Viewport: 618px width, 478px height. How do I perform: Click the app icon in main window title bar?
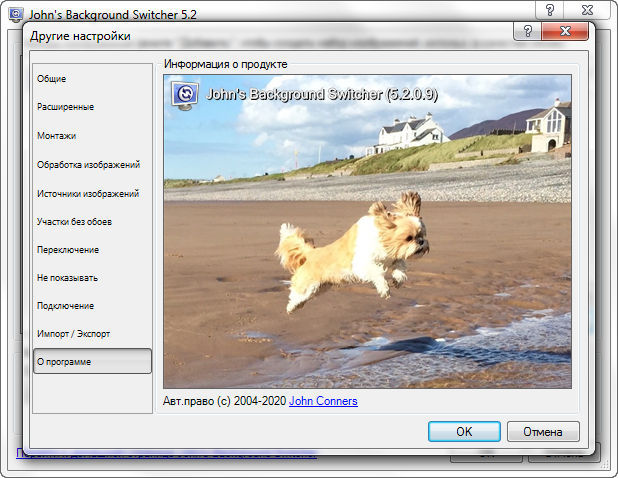[16, 15]
